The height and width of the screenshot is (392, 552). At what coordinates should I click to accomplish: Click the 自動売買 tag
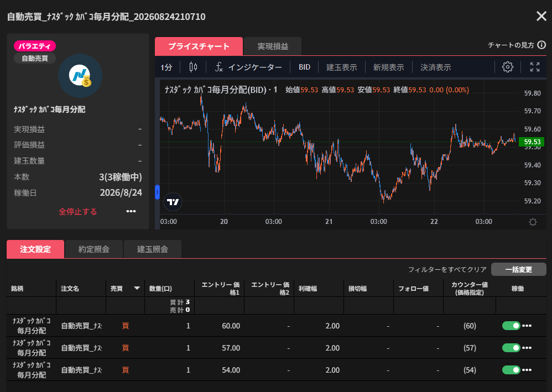pos(34,58)
